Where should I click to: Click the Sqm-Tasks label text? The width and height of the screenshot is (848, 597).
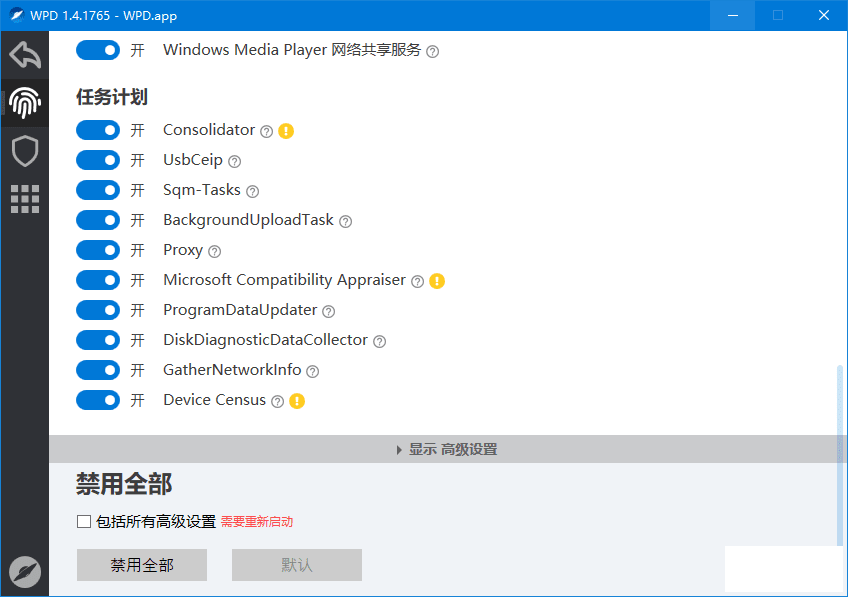(x=202, y=190)
